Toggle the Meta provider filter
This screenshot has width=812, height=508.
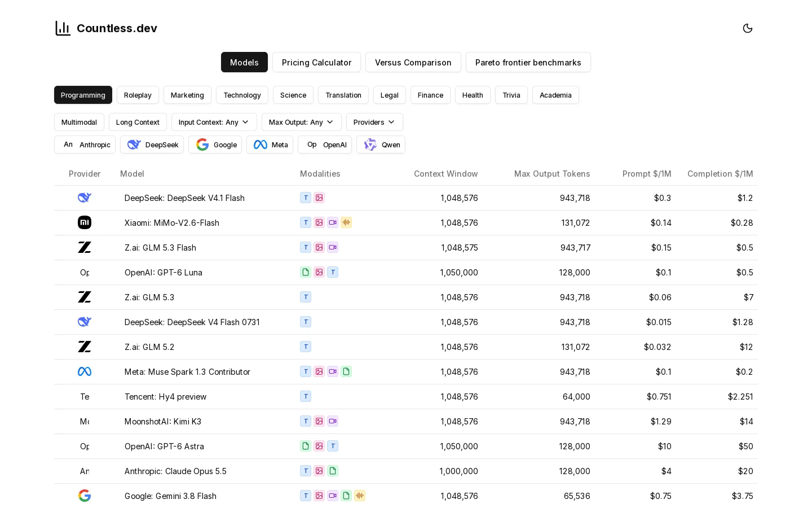270,144
